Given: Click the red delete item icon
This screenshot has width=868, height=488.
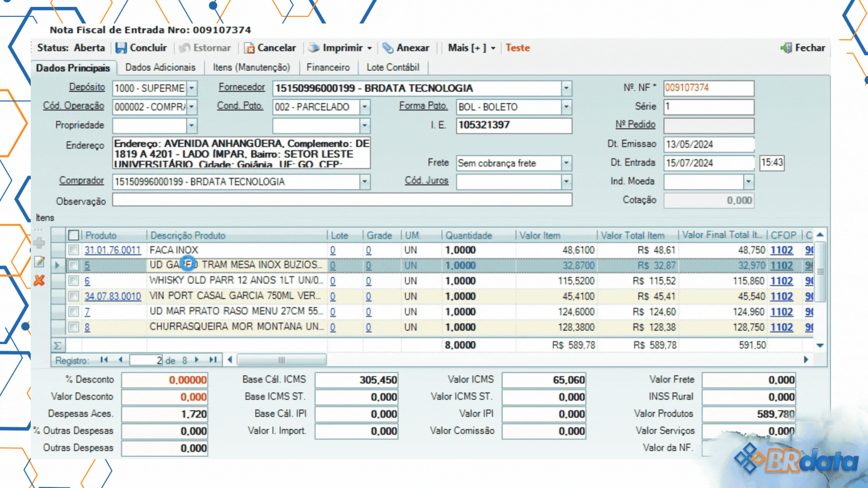Looking at the screenshot, I should pos(39,281).
